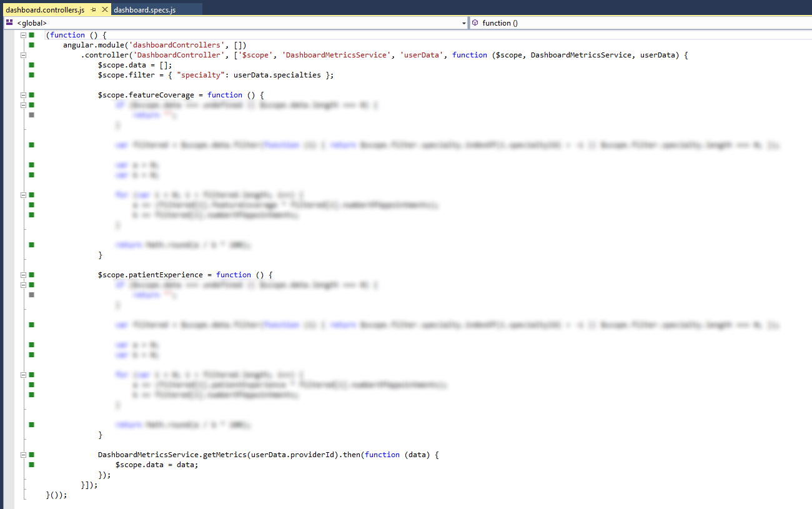
Task: Collapse the outer (function () { block
Action: tap(24, 35)
